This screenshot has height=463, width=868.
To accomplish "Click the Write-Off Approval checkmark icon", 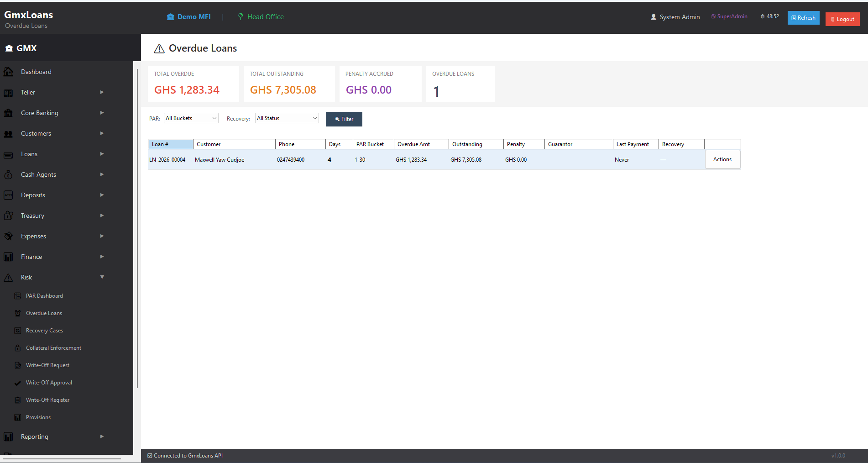I will coord(18,383).
